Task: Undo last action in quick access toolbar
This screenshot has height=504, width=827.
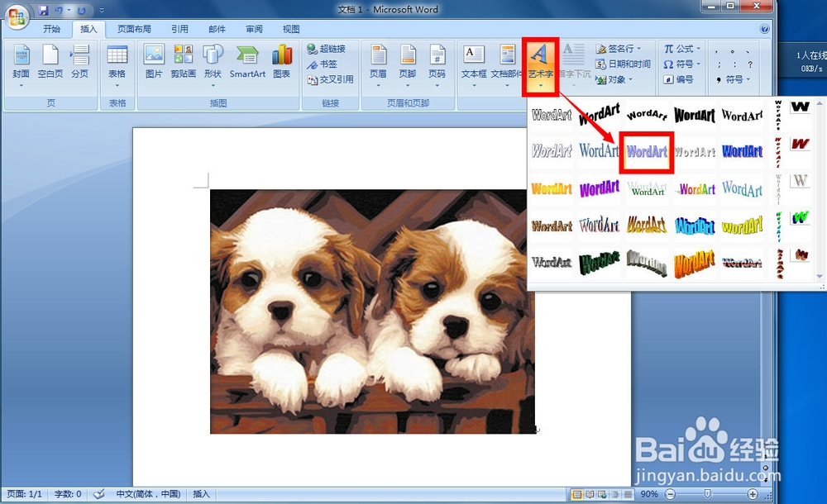Action: (58, 9)
